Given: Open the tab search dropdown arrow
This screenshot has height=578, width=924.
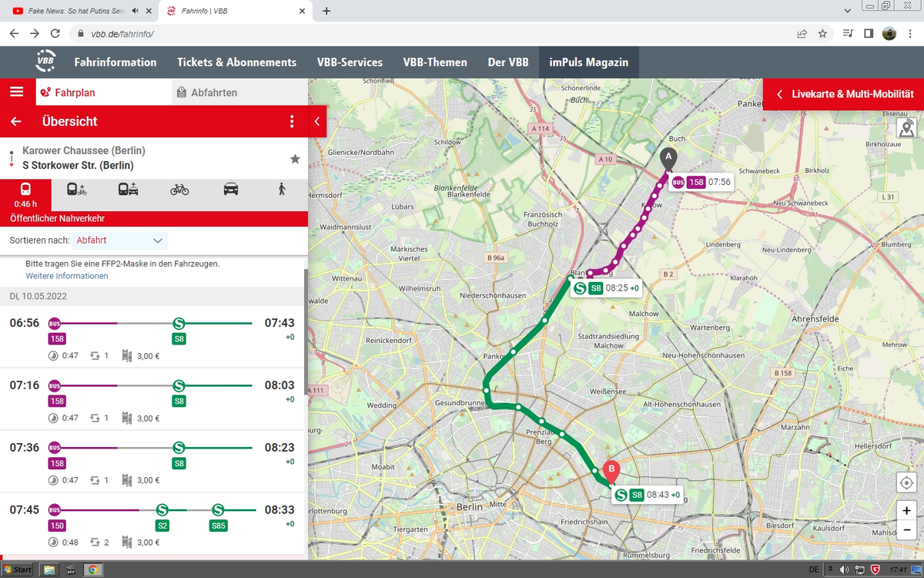Looking at the screenshot, I should [847, 10].
